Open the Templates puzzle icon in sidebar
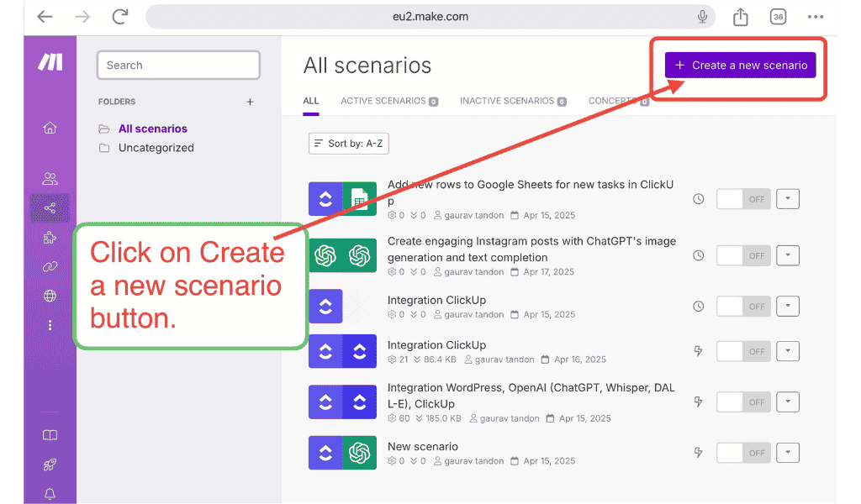 [x=50, y=238]
